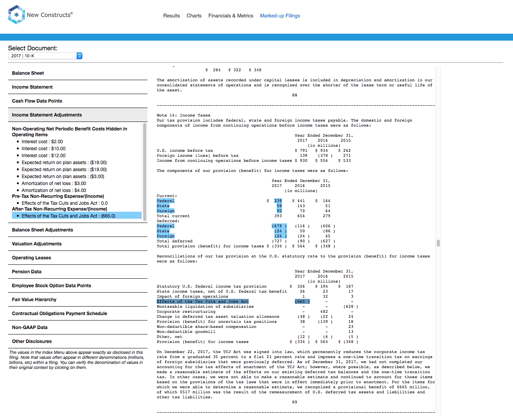Click the highlighted 239 current federal value
This screenshot has width=513, height=420.
pos(278,201)
